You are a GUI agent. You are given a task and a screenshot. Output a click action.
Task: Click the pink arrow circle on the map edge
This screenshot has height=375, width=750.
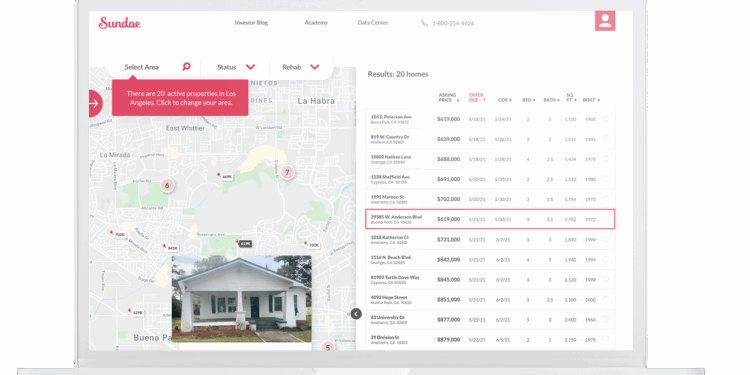[95, 103]
